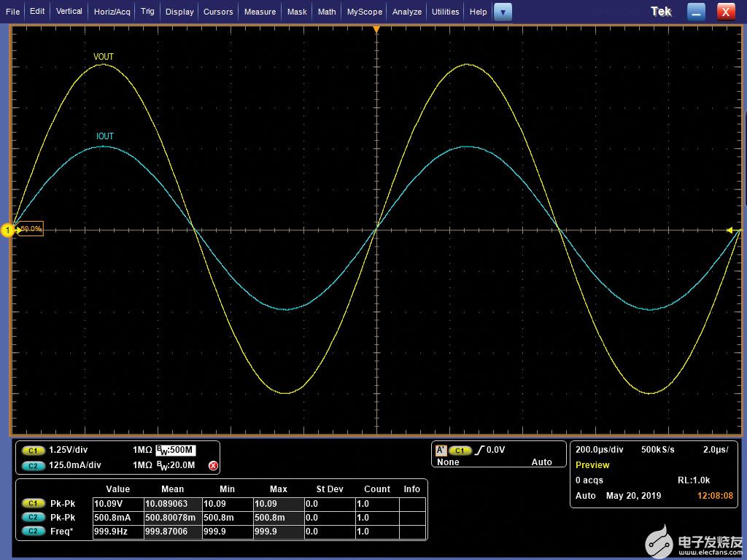Minimize the oscilloscope application window
Viewport: 747px width, 560px height.
696,12
